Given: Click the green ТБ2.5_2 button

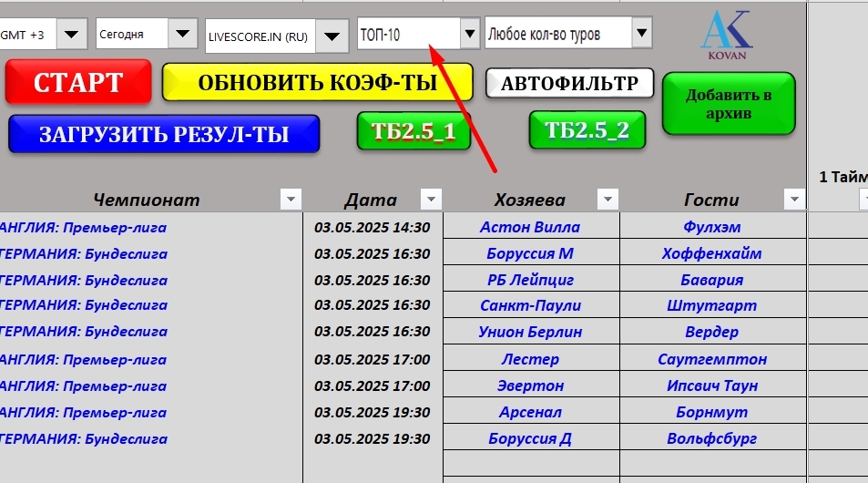Looking at the screenshot, I should (587, 130).
